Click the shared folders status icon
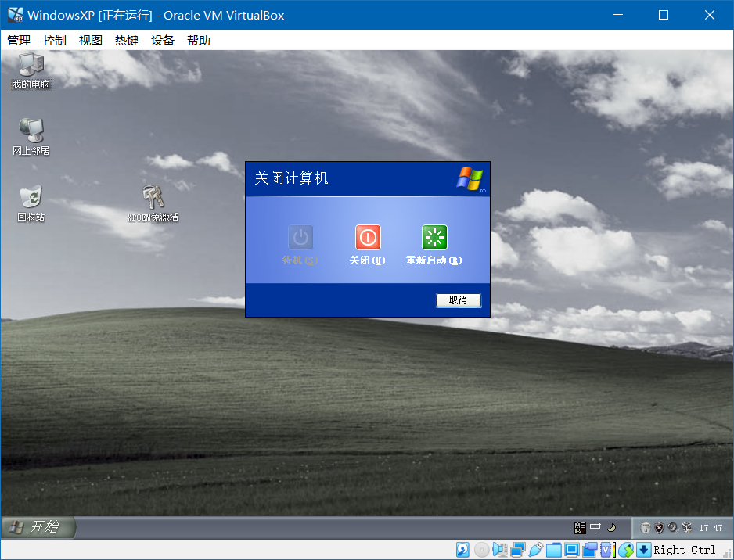Viewport: 734px width, 560px height. tap(554, 550)
